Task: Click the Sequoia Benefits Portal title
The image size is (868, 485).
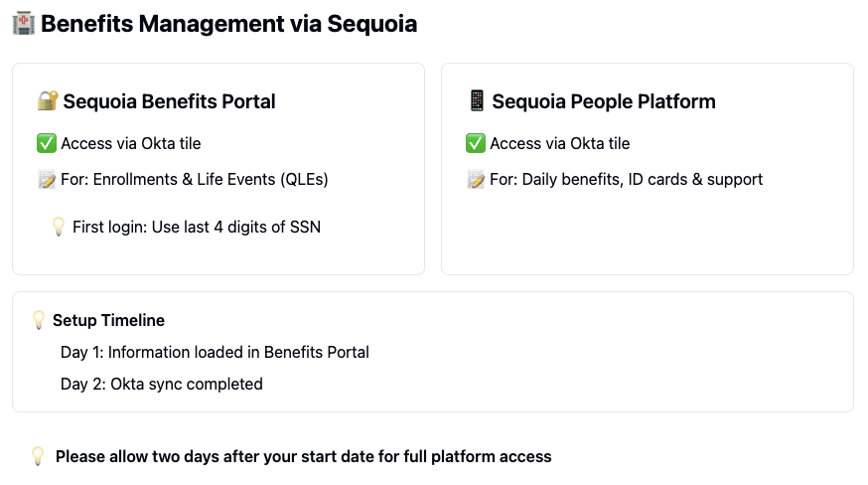Action: pos(169,101)
